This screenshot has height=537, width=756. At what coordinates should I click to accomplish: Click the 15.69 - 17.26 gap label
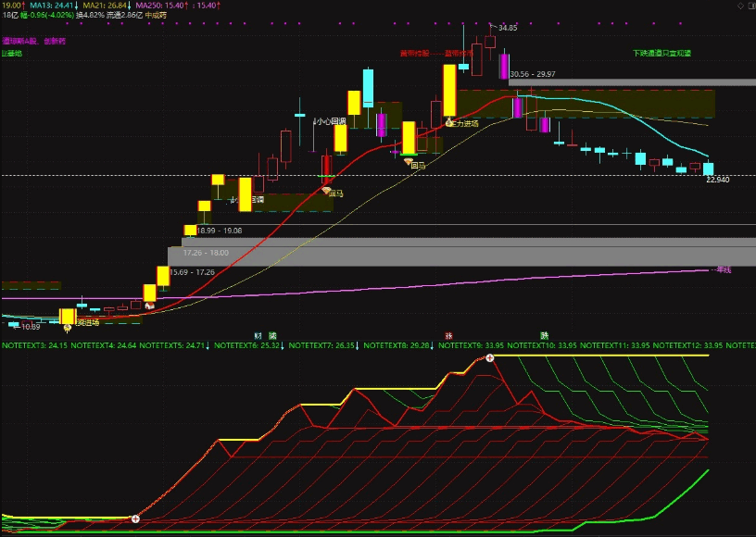click(x=192, y=272)
